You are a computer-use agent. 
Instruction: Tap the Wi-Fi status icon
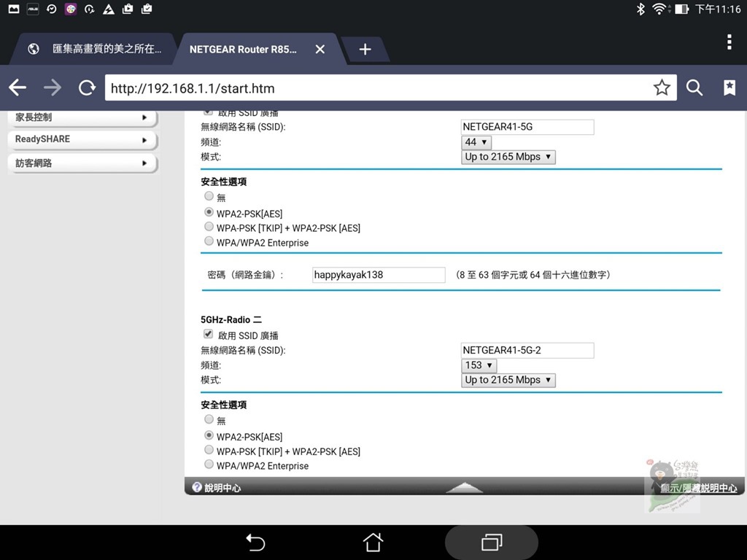click(x=659, y=9)
